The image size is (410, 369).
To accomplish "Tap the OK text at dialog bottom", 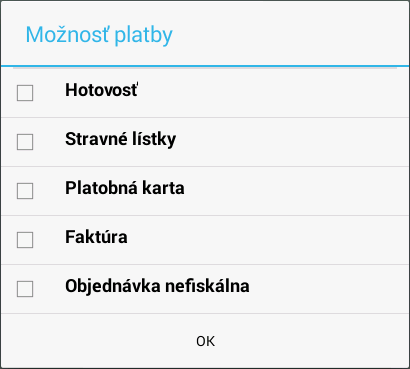I will [205, 341].
